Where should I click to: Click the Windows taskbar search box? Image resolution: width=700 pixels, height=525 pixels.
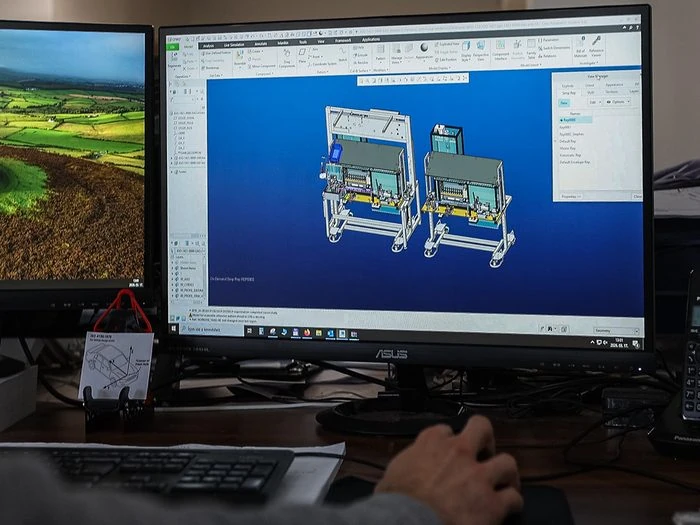point(210,329)
